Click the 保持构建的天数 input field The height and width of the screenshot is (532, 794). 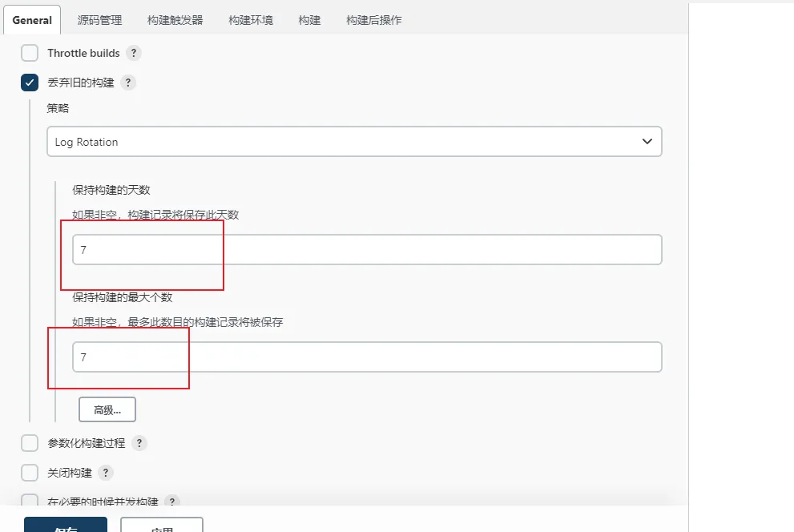coord(366,250)
